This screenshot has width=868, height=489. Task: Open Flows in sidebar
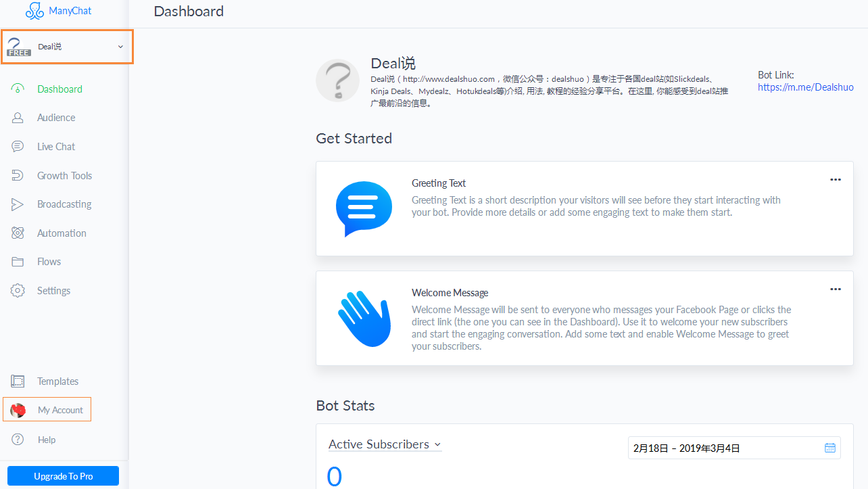[x=49, y=262]
